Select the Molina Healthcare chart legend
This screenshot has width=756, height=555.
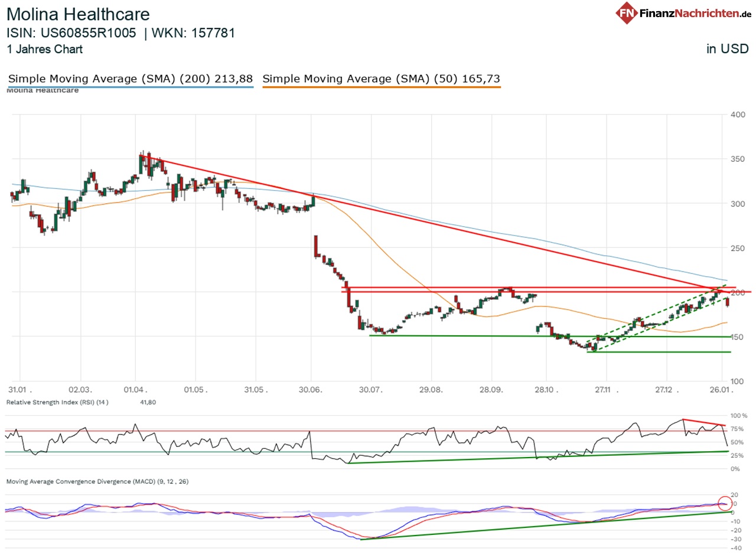pyautogui.click(x=43, y=90)
